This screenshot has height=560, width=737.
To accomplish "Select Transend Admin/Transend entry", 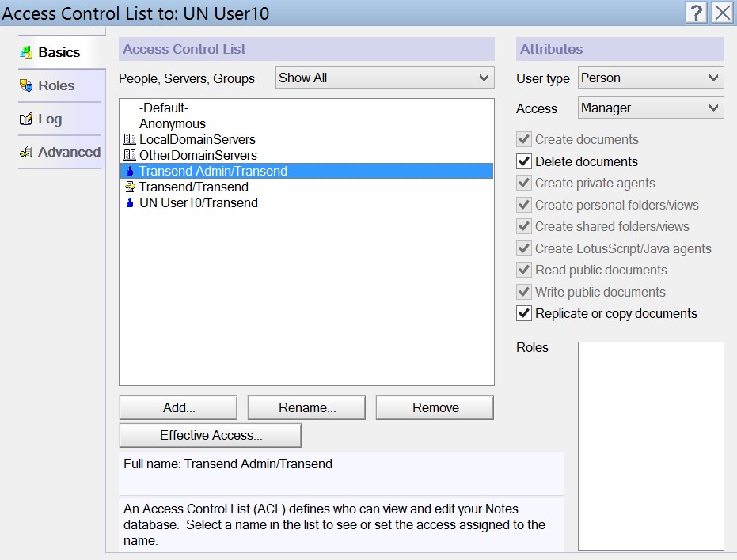I will [x=306, y=171].
